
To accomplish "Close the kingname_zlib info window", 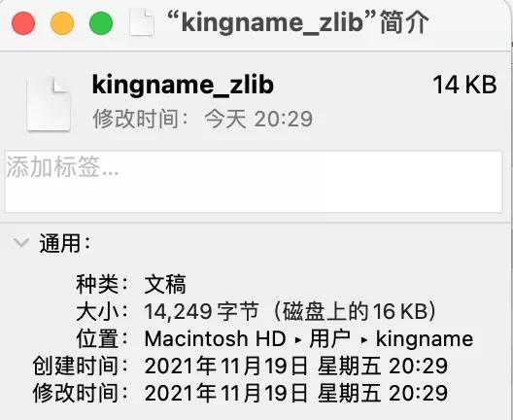I will pyautogui.click(x=23, y=23).
